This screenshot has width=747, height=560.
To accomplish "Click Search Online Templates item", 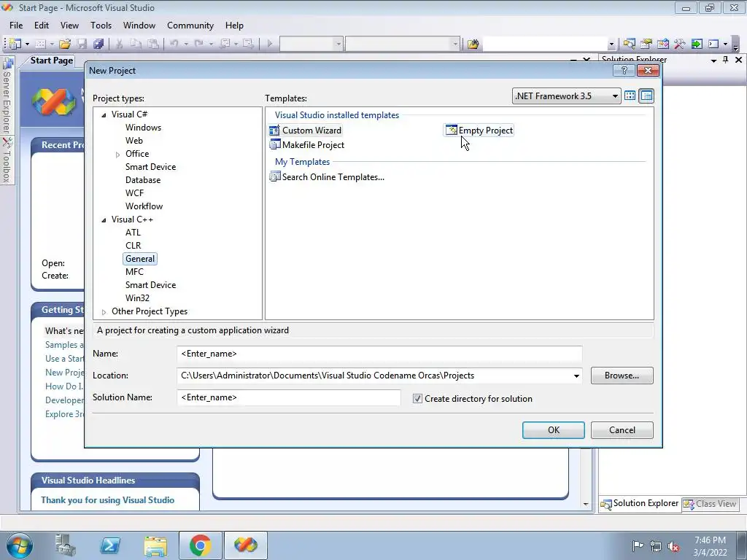I will [327, 177].
